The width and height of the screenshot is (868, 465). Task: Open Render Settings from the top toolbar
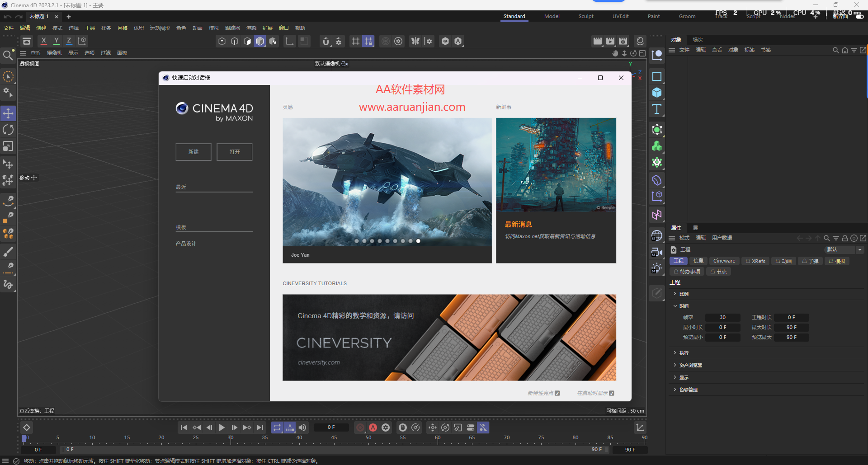[623, 41]
